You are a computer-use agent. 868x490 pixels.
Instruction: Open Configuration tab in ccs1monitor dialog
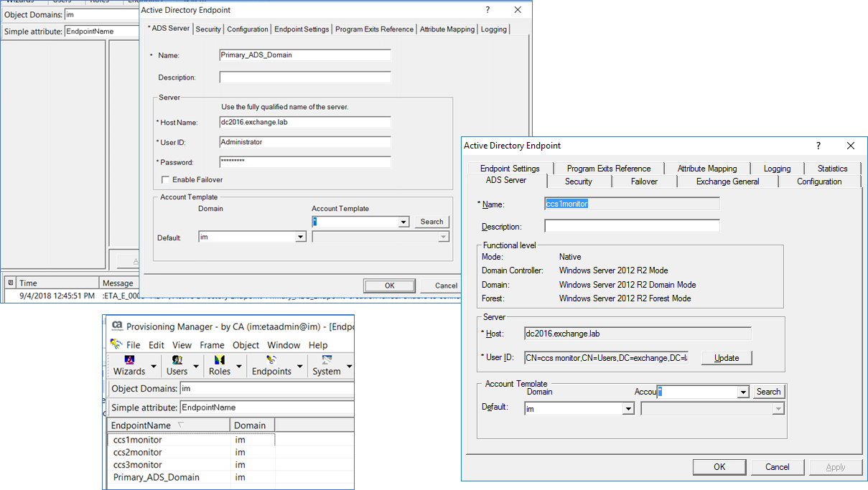819,182
